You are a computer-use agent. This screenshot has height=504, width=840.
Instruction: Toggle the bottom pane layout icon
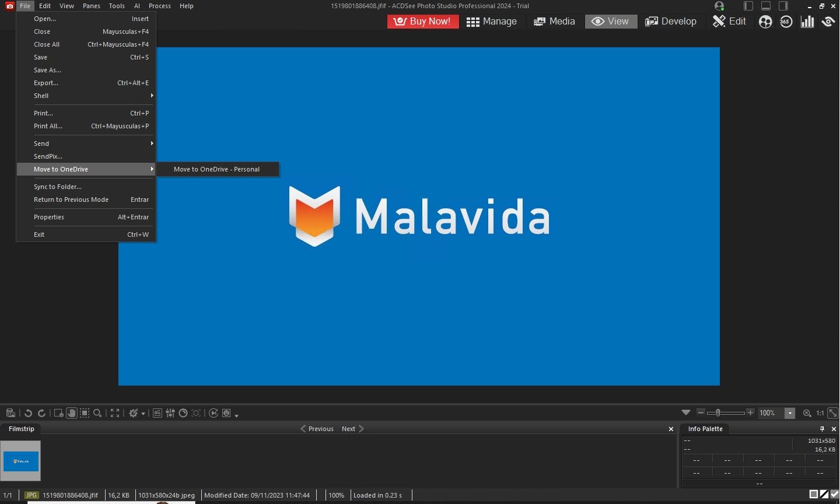click(x=766, y=6)
